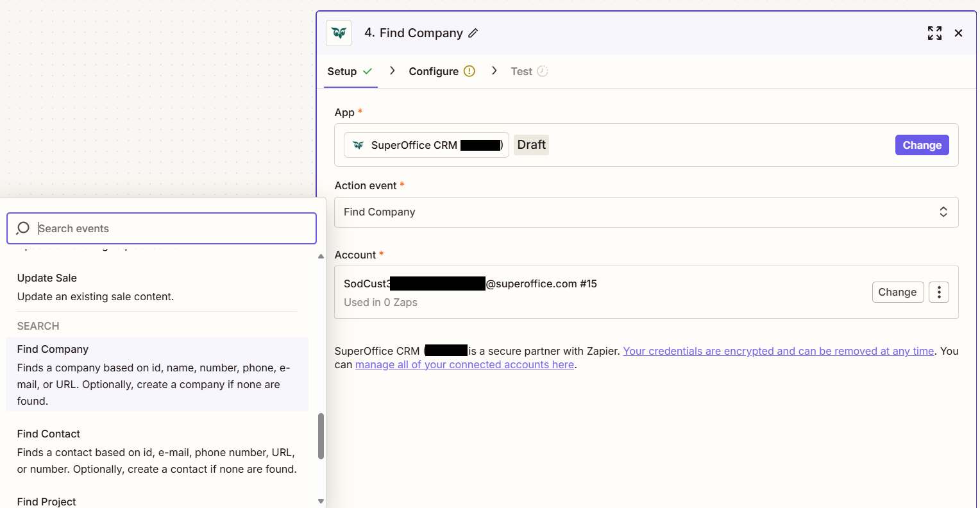Switch to the Test tab
This screenshot has width=980, height=508.
(x=521, y=71)
